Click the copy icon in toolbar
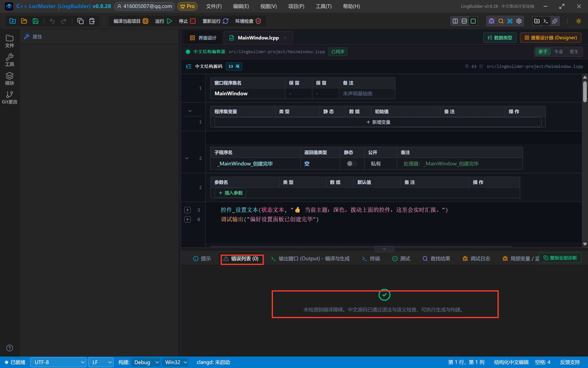The width and height of the screenshot is (588, 368). (80, 21)
